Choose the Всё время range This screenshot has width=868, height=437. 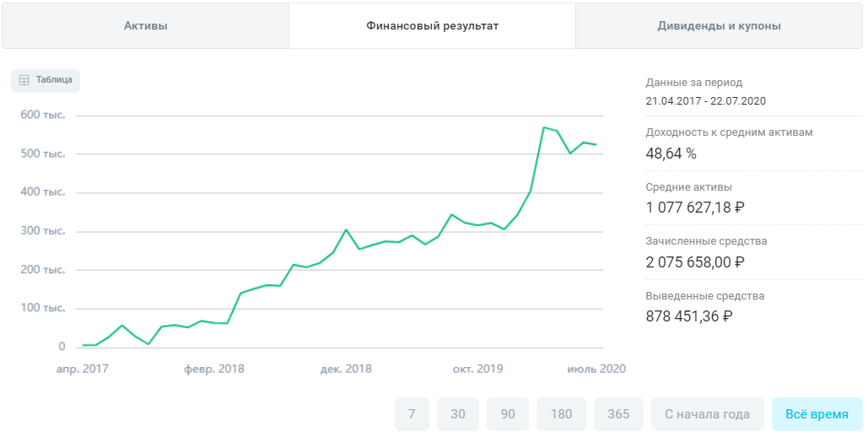click(x=817, y=414)
